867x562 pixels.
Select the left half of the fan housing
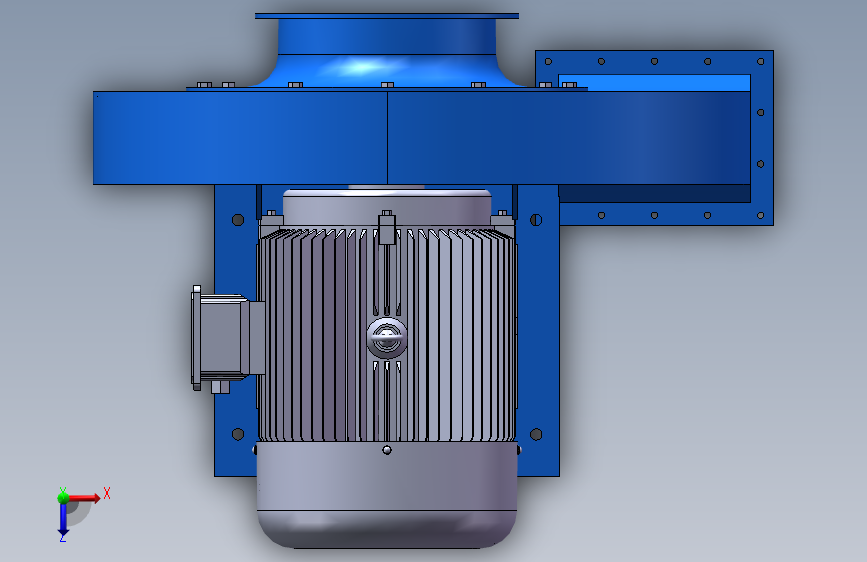(240, 138)
